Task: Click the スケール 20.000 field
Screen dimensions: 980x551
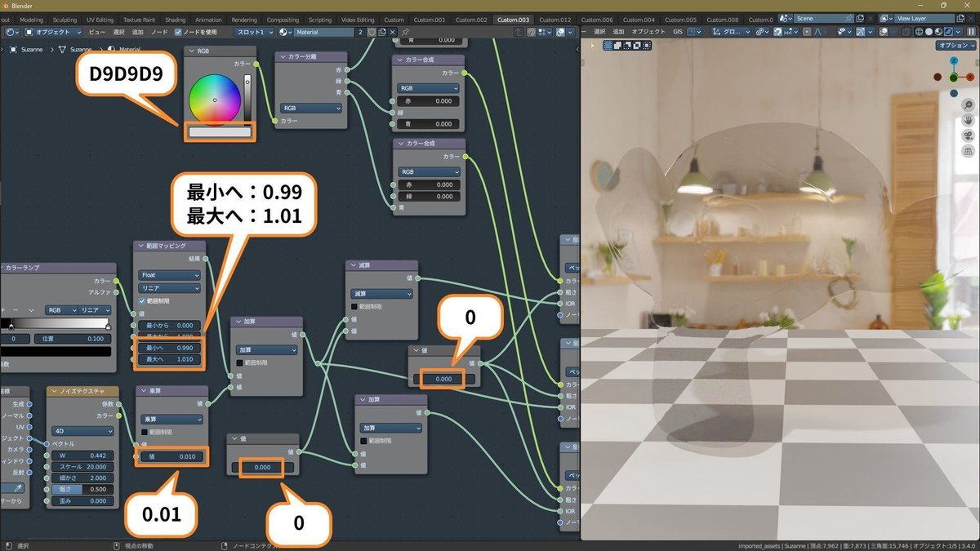Action: point(82,466)
